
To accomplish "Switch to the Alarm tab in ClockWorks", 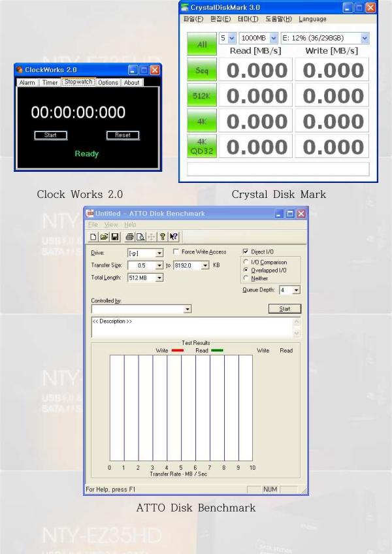I will pos(27,82).
